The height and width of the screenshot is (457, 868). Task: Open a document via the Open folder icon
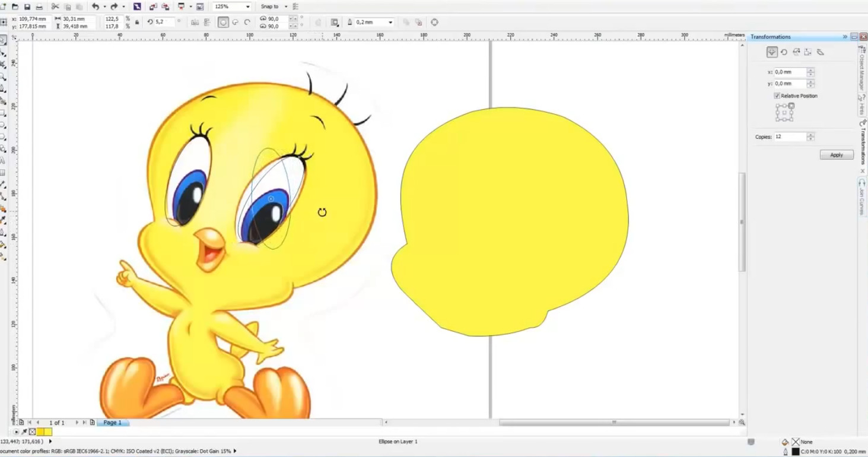point(15,7)
